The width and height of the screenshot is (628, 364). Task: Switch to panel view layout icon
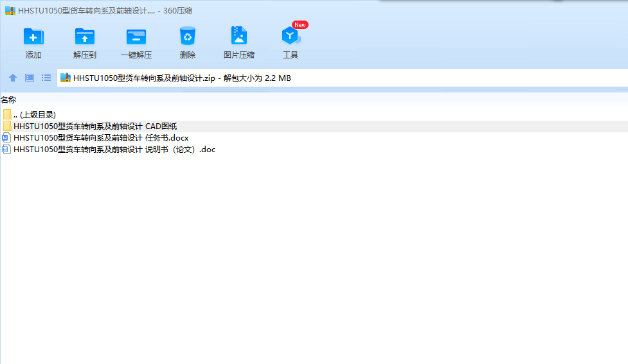click(30, 78)
